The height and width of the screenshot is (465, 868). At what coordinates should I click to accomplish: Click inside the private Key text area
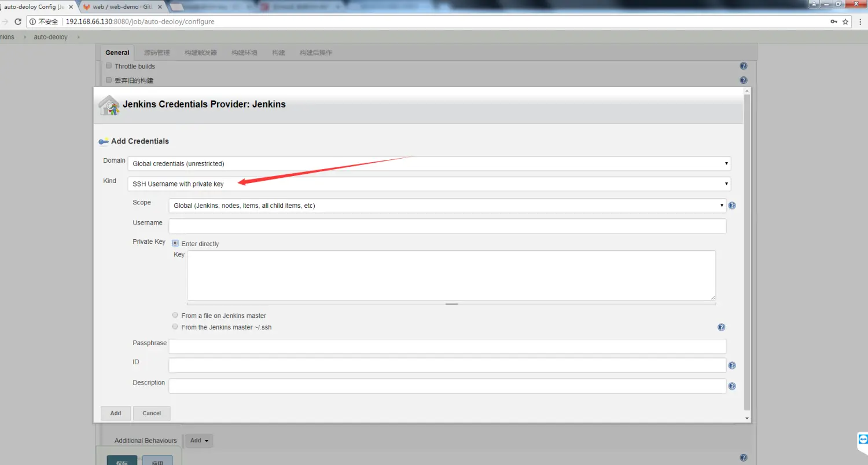coord(451,275)
